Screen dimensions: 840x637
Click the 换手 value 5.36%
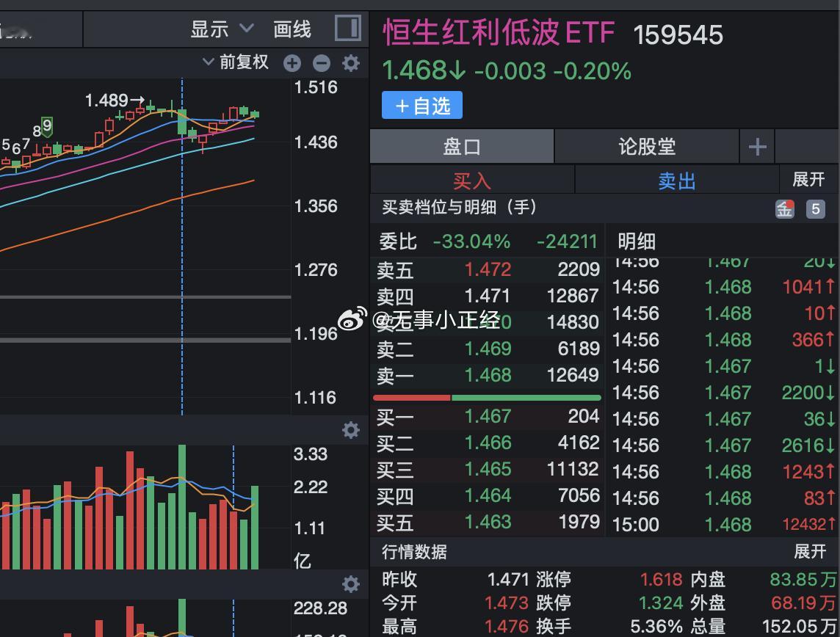pyautogui.click(x=656, y=626)
